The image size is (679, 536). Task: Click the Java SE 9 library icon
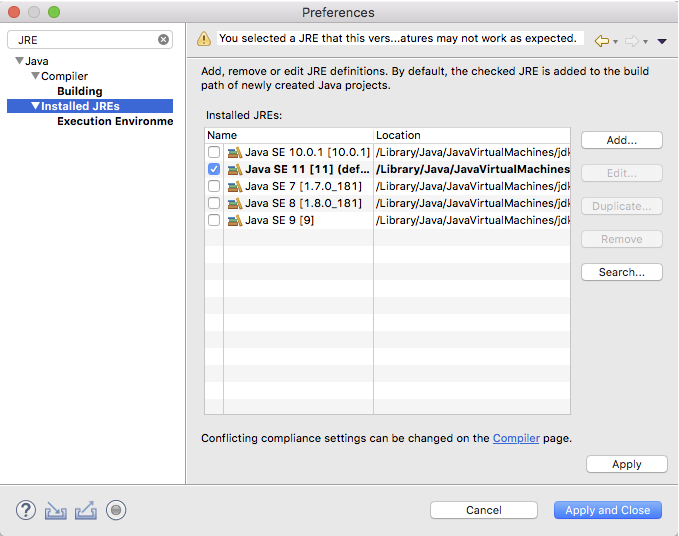235,220
